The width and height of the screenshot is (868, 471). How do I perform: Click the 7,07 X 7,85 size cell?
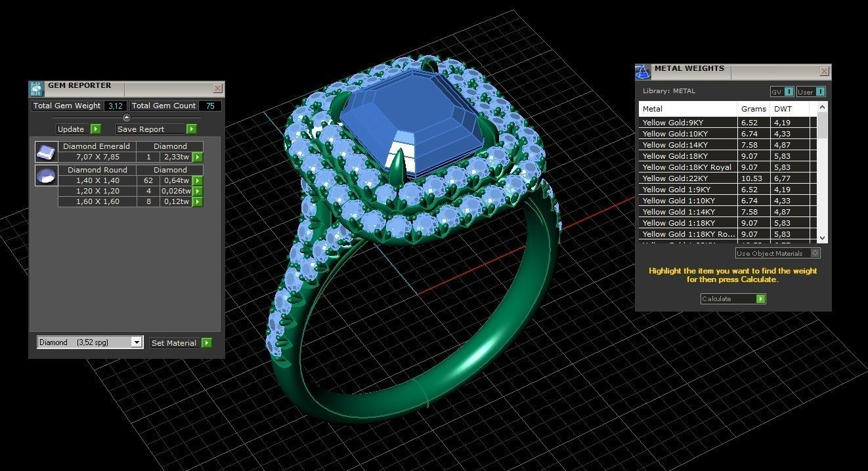click(97, 157)
